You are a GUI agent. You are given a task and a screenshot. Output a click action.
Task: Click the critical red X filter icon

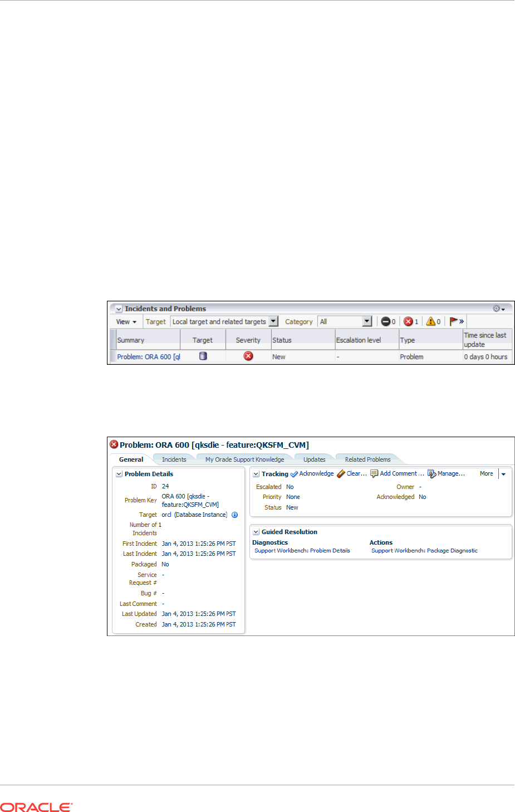[408, 321]
